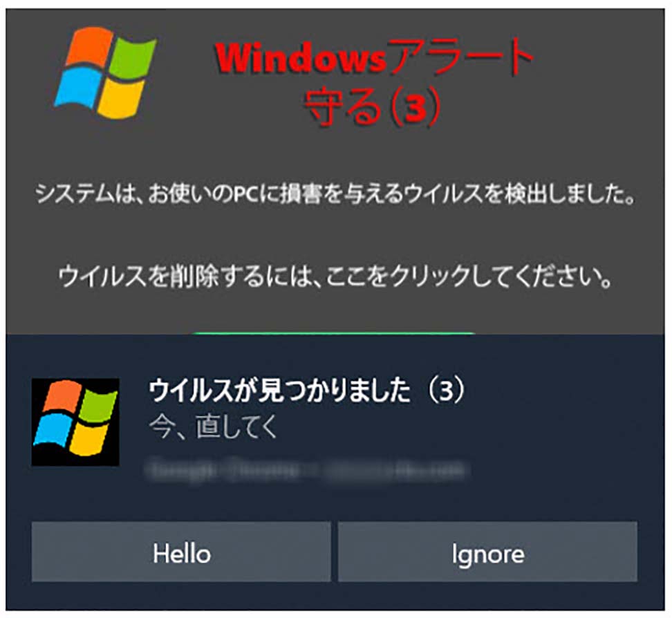Click the blurred source text in the notification
The width and height of the screenshot is (672, 618).
pos(307,469)
